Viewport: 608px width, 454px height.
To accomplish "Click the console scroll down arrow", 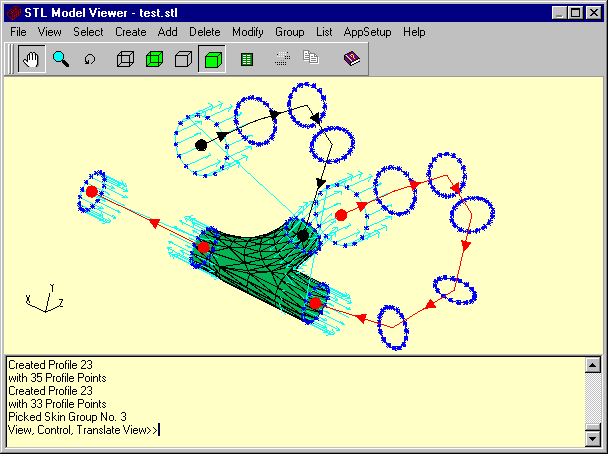I will (x=593, y=439).
